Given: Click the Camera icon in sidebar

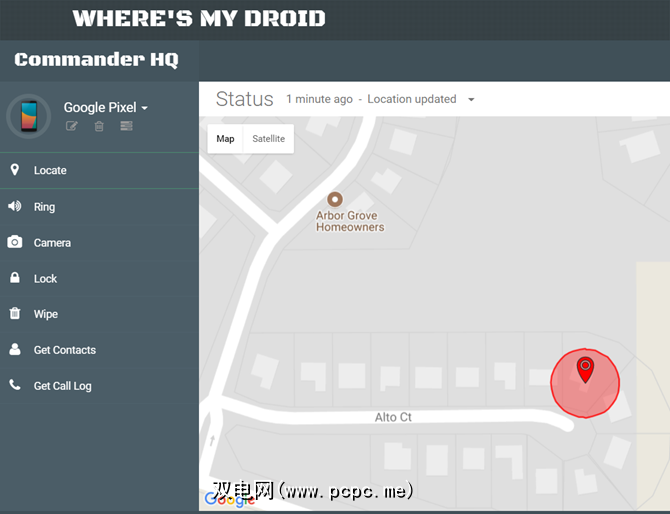Looking at the screenshot, I should tap(15, 242).
